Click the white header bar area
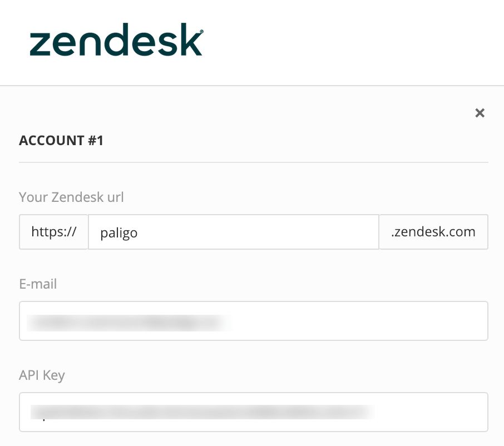The width and height of the screenshot is (504, 446). tap(334, 42)
